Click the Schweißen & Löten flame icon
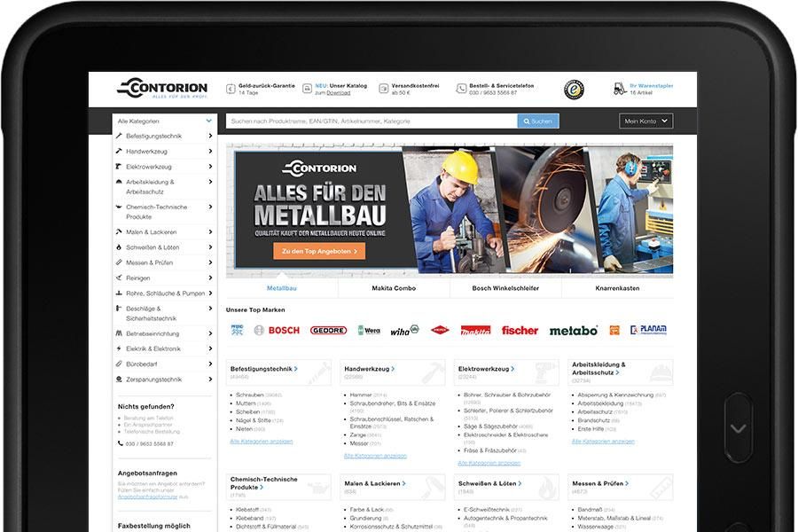This screenshot has height=532, width=798. 119,246
